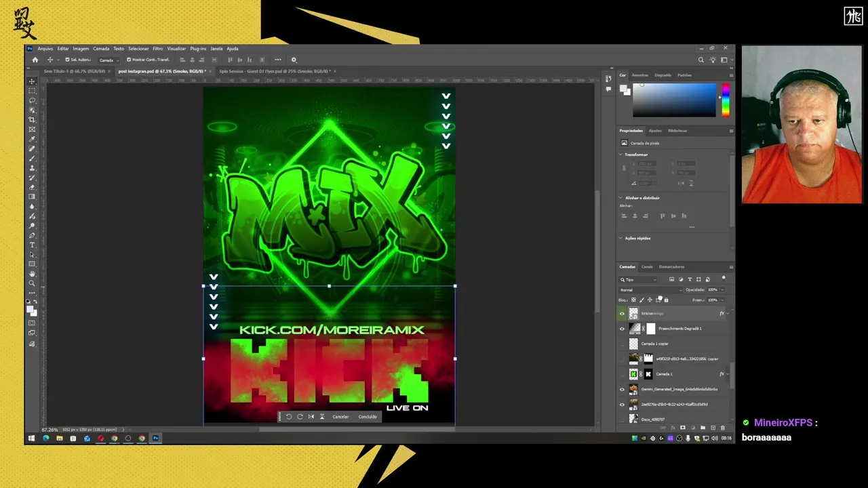Show the Camada 1 copiar layer
This screenshot has height=488, width=868.
click(x=622, y=344)
